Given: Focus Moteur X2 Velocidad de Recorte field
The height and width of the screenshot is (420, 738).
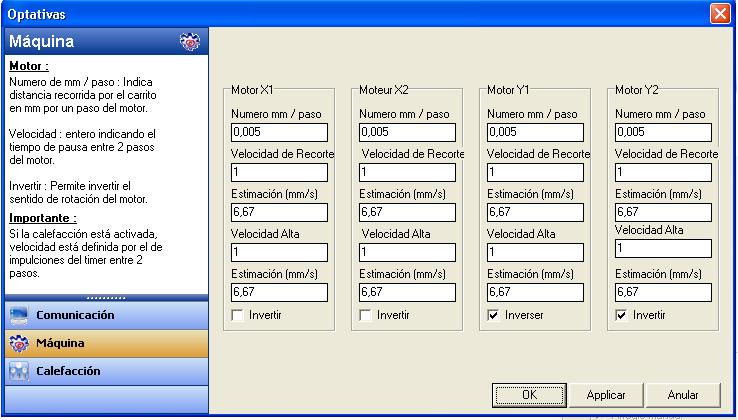Looking at the screenshot, I should (407, 172).
